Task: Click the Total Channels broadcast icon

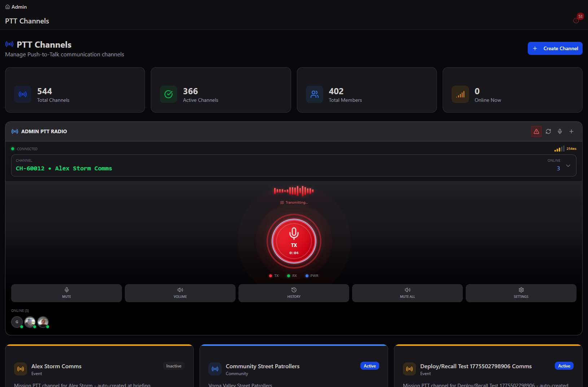Action: pyautogui.click(x=23, y=94)
